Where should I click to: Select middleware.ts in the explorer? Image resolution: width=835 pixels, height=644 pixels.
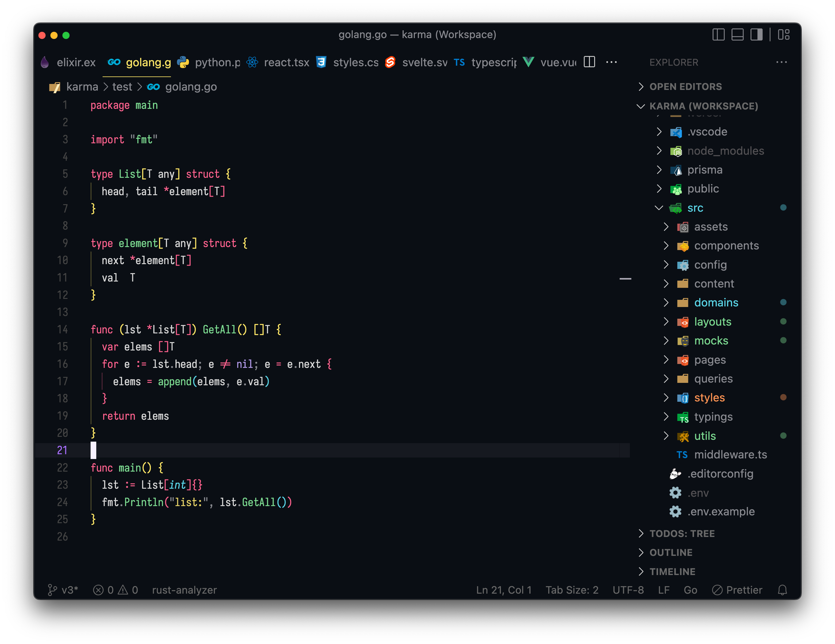[731, 455]
